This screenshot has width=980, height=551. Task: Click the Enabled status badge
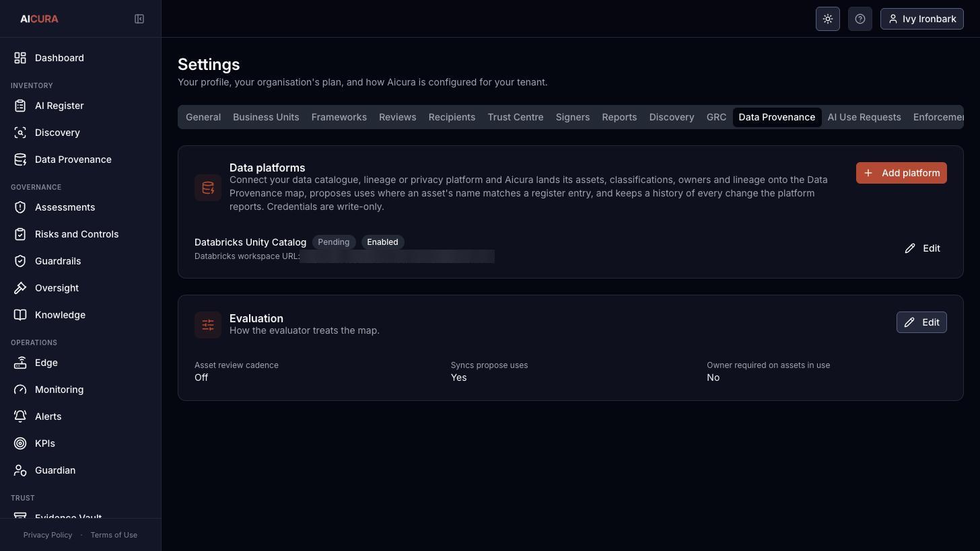click(x=382, y=242)
